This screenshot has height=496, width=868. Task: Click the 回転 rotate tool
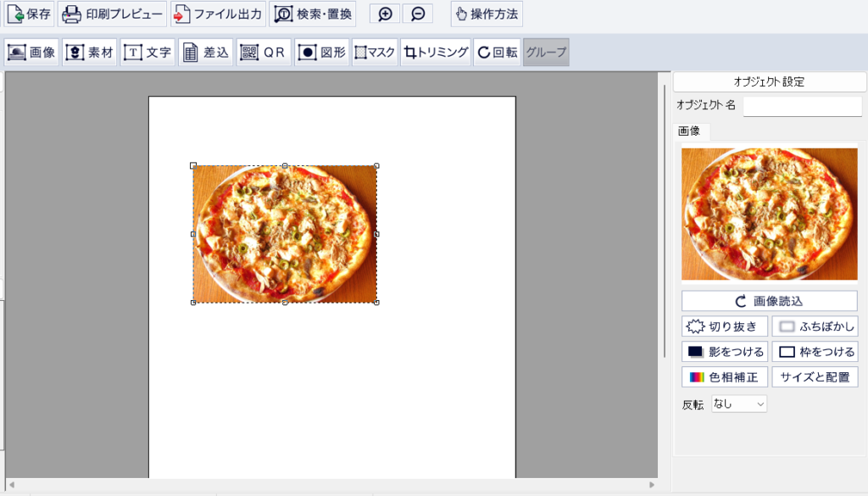click(x=497, y=52)
